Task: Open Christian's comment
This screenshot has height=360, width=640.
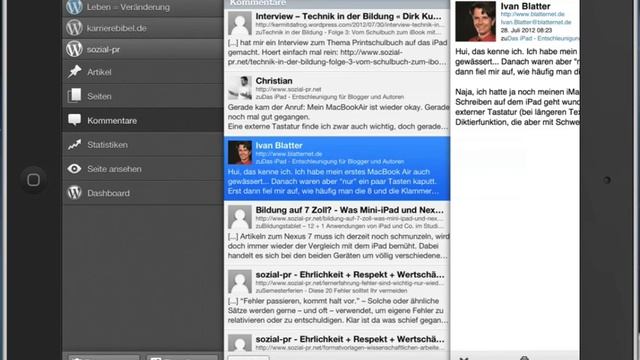Action: (x=337, y=104)
